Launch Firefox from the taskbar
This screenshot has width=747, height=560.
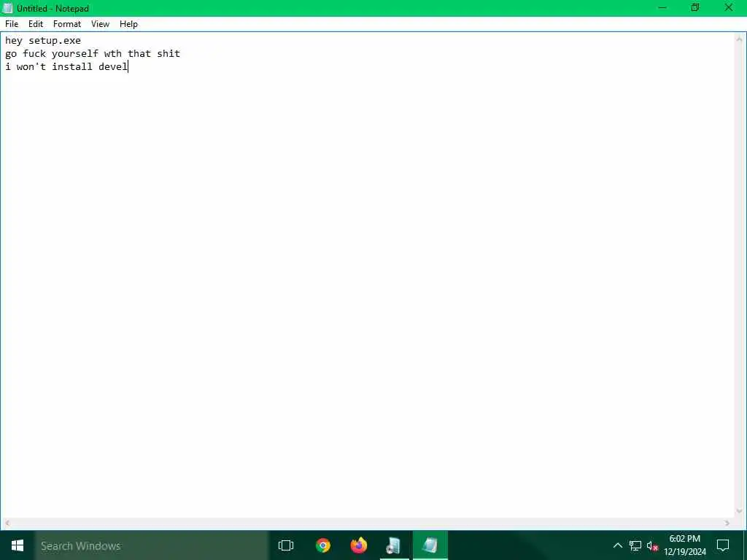pos(359,545)
